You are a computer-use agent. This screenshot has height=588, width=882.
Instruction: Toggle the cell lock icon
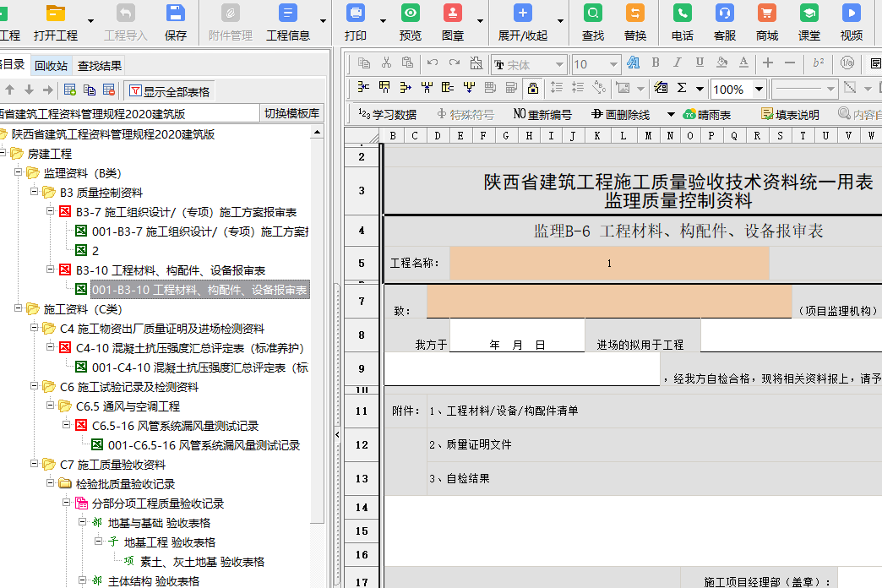(533, 88)
